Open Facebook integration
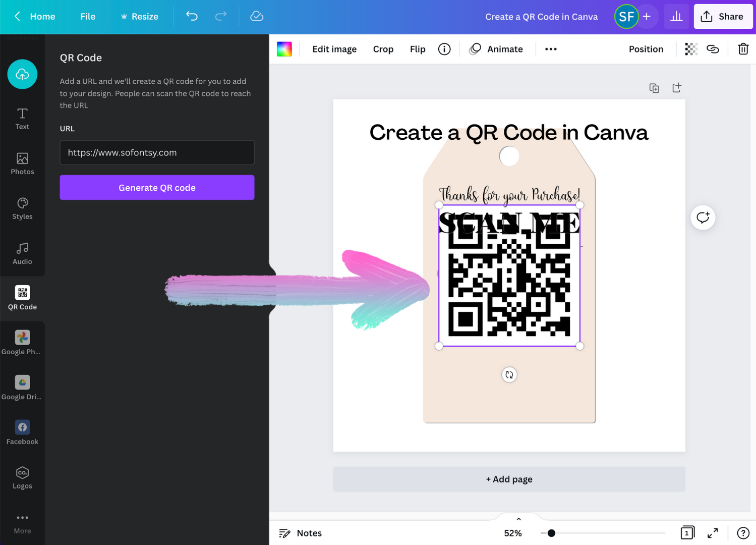Image resolution: width=756 pixels, height=545 pixels. (x=22, y=432)
